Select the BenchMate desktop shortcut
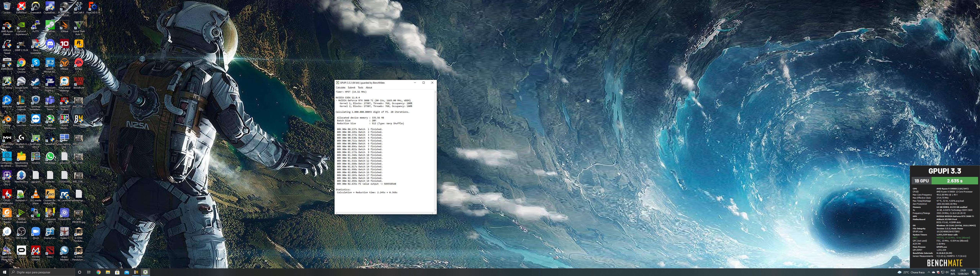This screenshot has width=980, height=276. pos(78,120)
